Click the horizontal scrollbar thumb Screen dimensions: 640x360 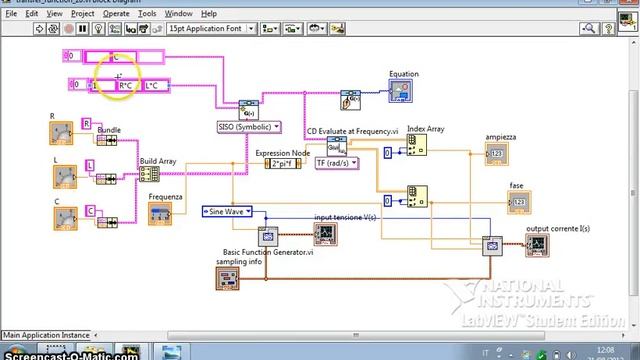356,336
